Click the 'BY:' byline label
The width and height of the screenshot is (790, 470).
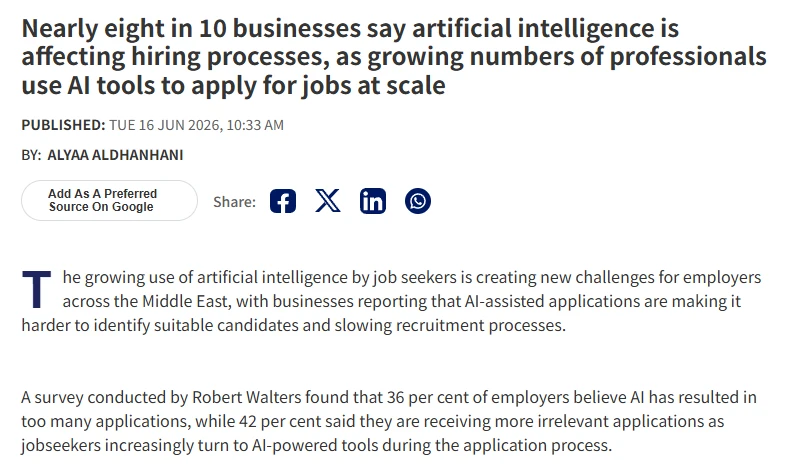pyautogui.click(x=31, y=155)
